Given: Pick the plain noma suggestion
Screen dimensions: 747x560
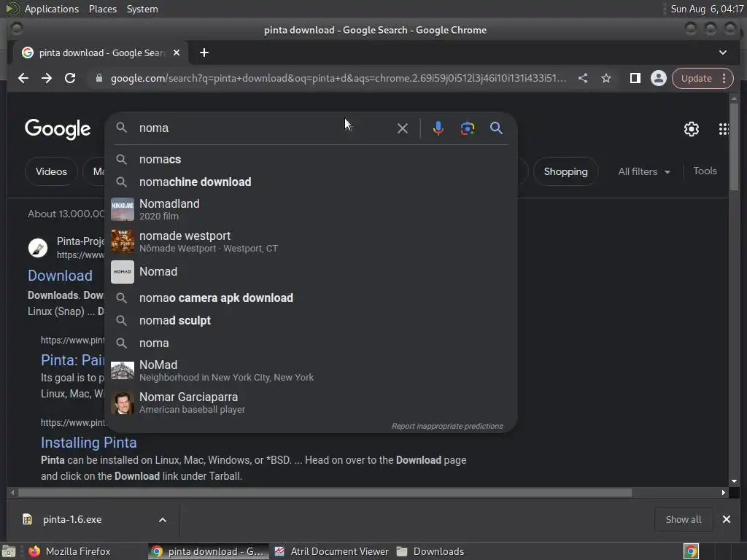Looking at the screenshot, I should pyautogui.click(x=311, y=343).
